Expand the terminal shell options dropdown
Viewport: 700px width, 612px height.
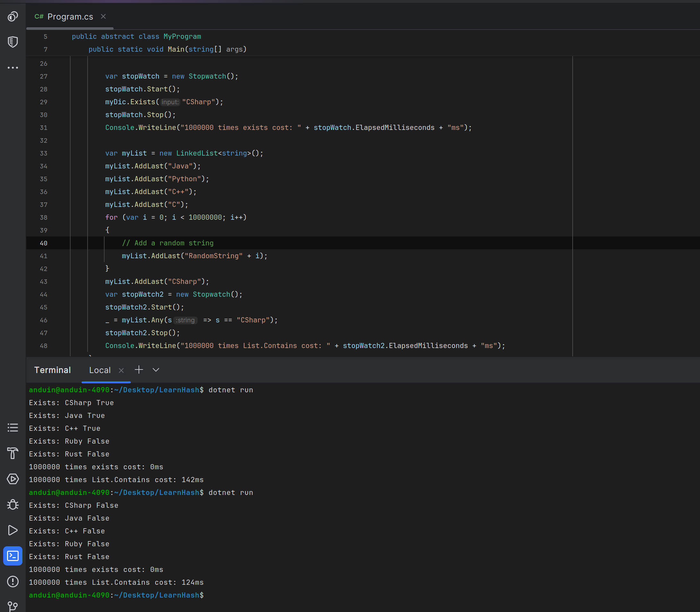(x=156, y=370)
